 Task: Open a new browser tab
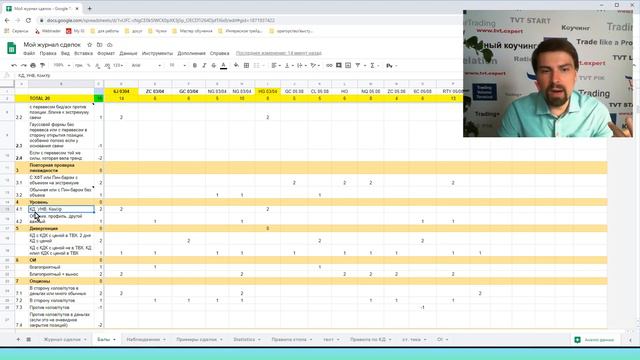point(90,8)
